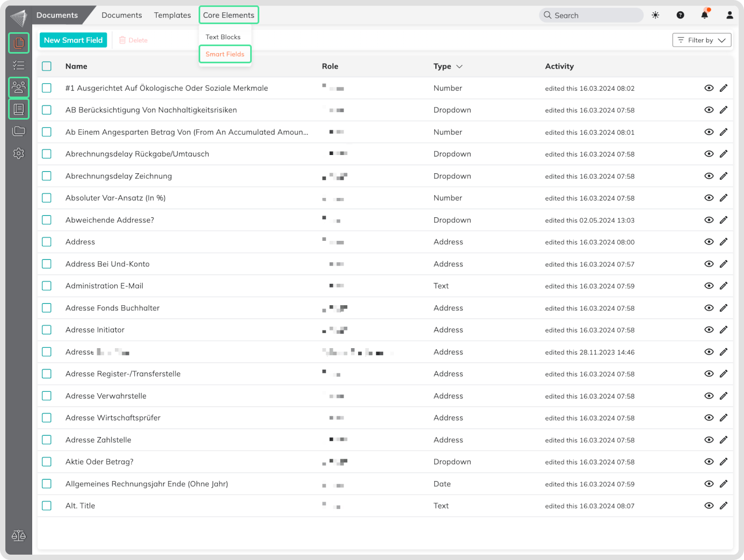The image size is (744, 560).
Task: Edit the Administration E-Mail field pencil
Action: pos(724,286)
